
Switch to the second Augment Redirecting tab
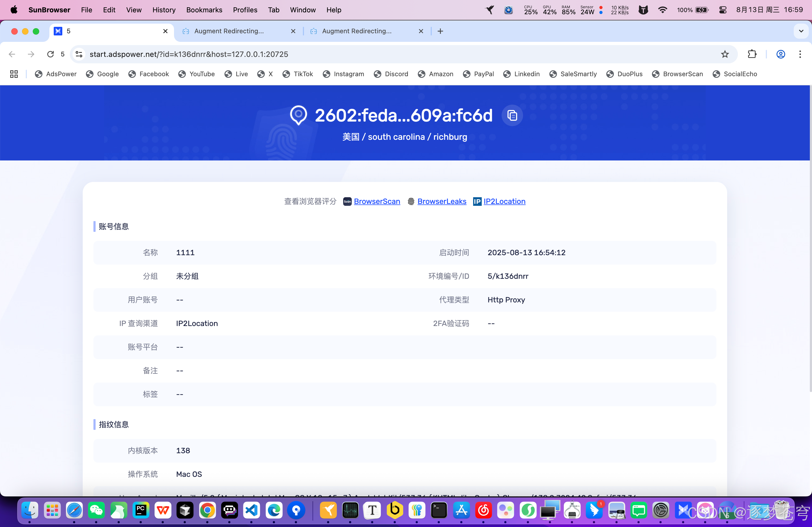[x=357, y=31]
